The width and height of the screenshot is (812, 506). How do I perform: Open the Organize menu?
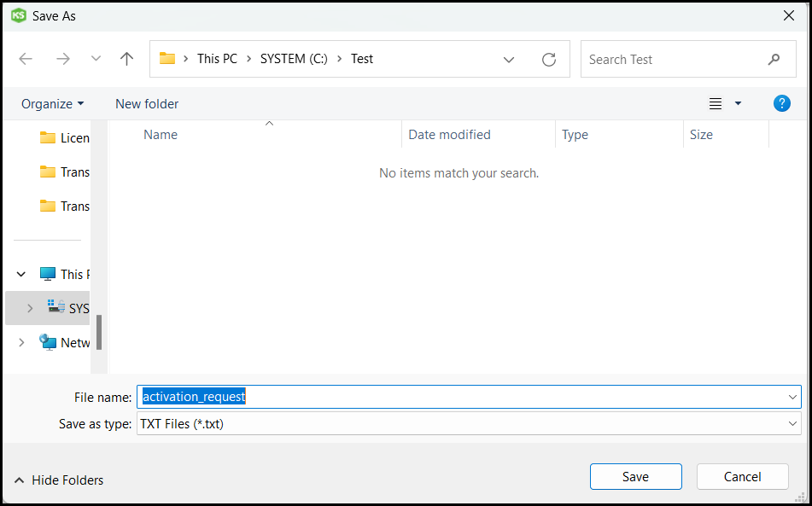pos(53,104)
